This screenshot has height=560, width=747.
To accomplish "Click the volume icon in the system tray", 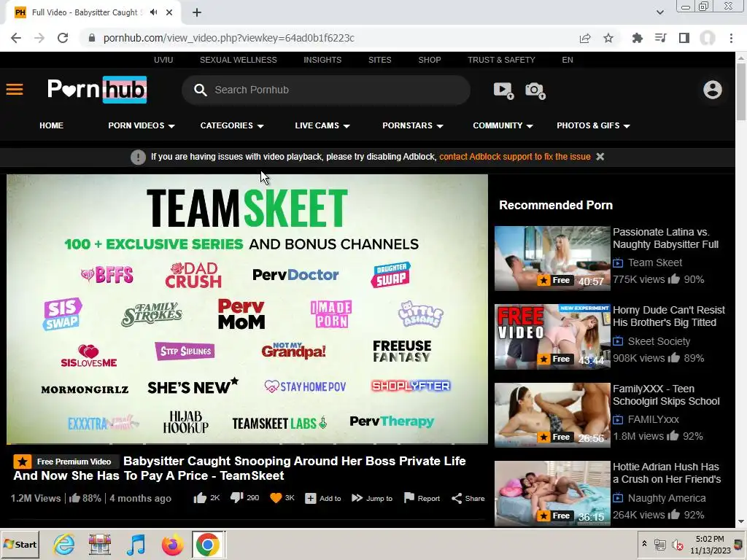I will click(x=677, y=544).
